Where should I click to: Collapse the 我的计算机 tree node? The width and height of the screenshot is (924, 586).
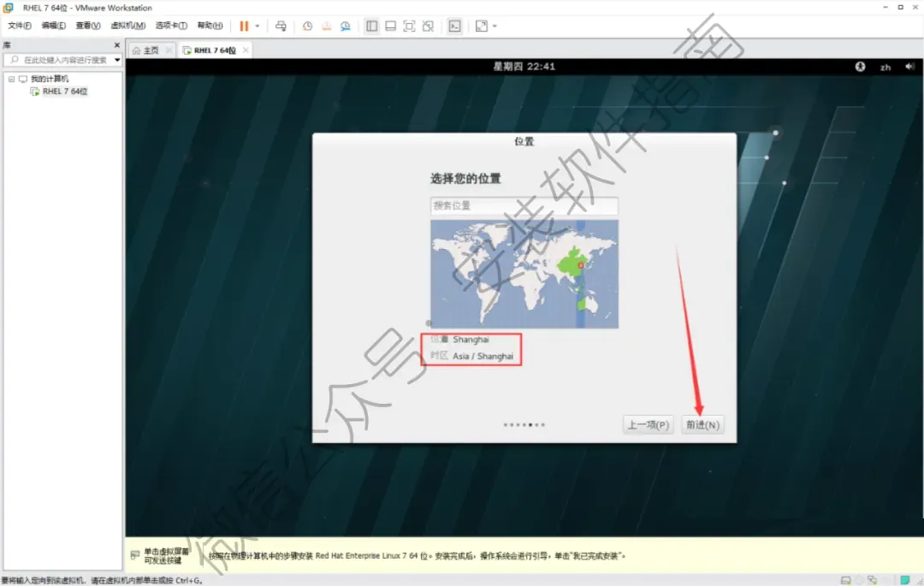click(11, 79)
